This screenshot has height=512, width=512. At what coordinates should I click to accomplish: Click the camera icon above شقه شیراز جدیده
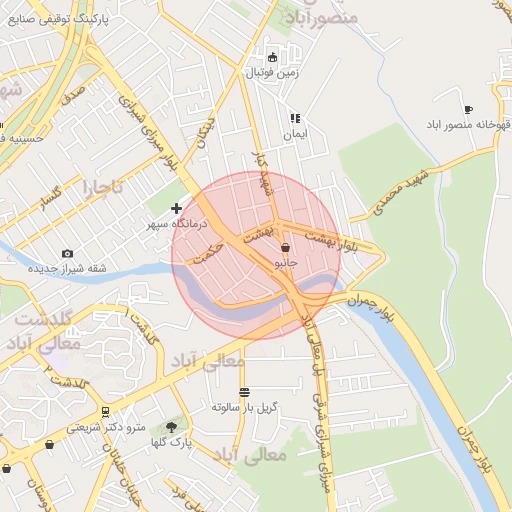pyautogui.click(x=67, y=254)
